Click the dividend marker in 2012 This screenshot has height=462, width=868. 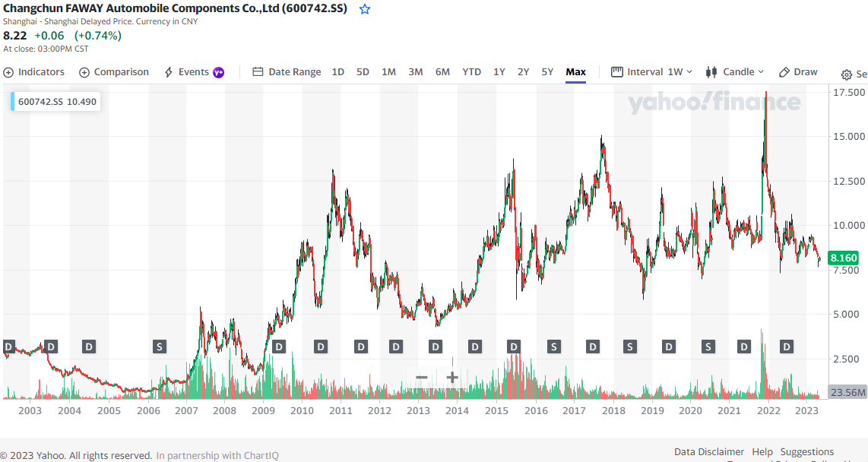coord(396,347)
